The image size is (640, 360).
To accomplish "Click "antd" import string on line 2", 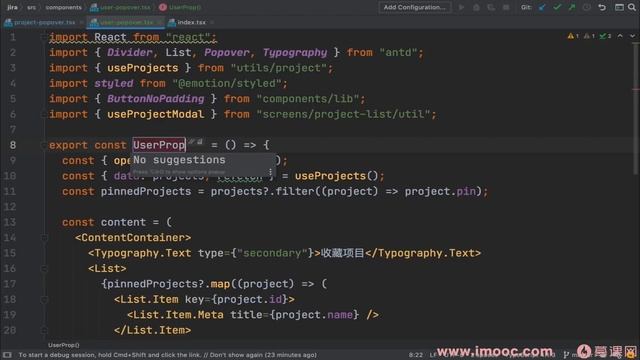I will pyautogui.click(x=398, y=53).
